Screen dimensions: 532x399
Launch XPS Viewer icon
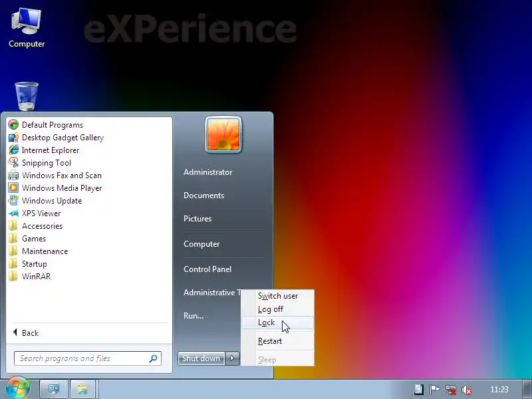13,213
